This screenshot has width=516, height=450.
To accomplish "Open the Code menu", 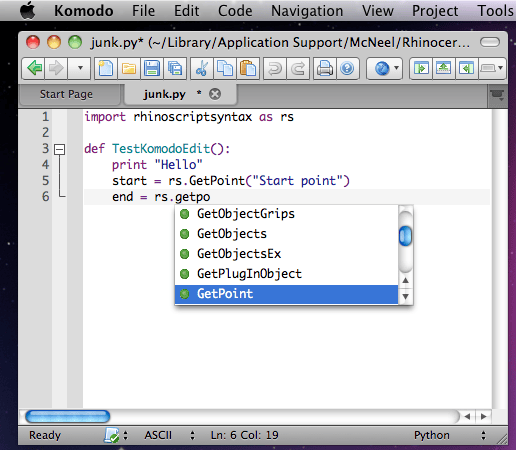I will (x=235, y=11).
